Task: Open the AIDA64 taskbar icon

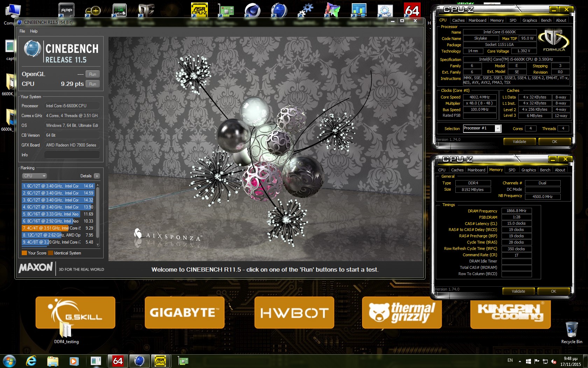Action: click(x=118, y=361)
